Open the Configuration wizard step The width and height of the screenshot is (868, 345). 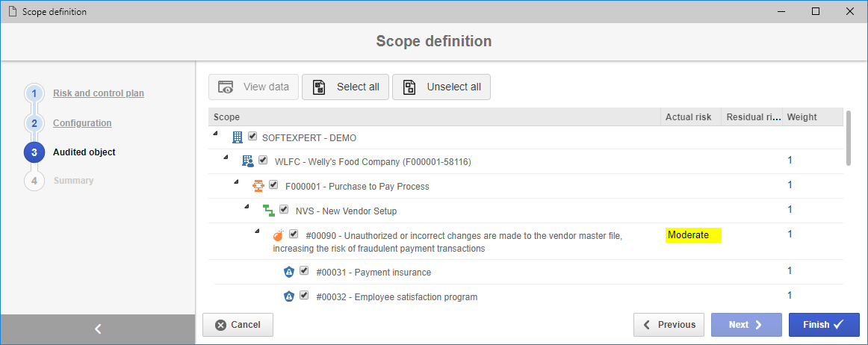pyautogui.click(x=82, y=123)
